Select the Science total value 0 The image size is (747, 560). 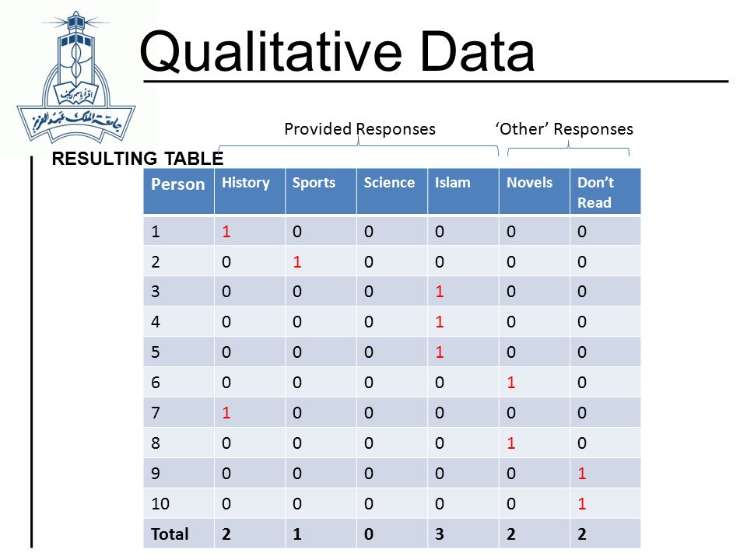click(x=369, y=534)
